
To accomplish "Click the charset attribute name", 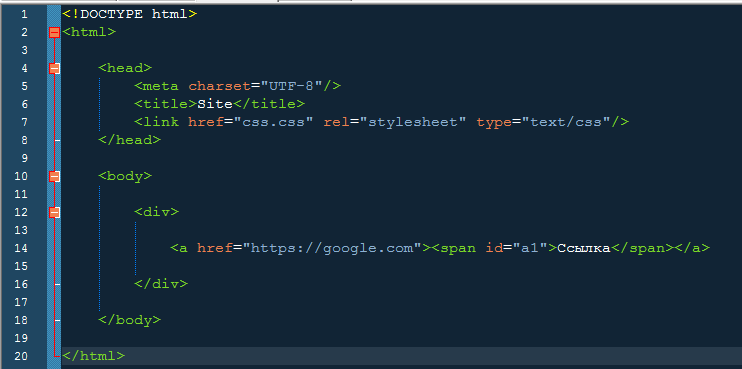I will pyautogui.click(x=219, y=86).
